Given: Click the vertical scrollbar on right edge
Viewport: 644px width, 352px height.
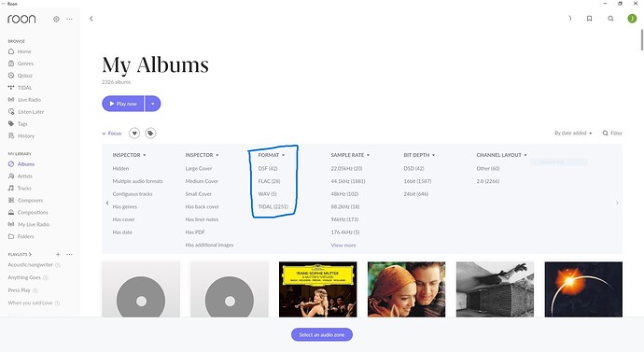Looking at the screenshot, I should 641,39.
